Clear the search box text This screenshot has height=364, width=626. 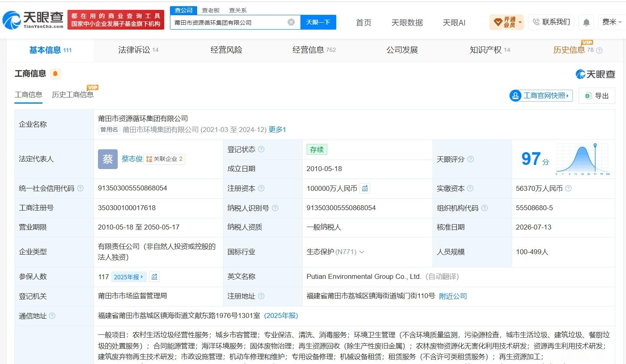point(291,22)
